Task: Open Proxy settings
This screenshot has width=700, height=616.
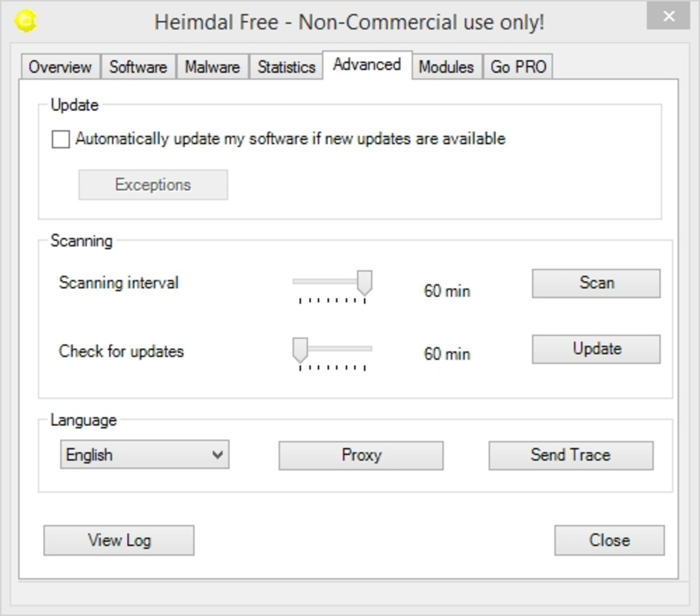Action: point(360,455)
